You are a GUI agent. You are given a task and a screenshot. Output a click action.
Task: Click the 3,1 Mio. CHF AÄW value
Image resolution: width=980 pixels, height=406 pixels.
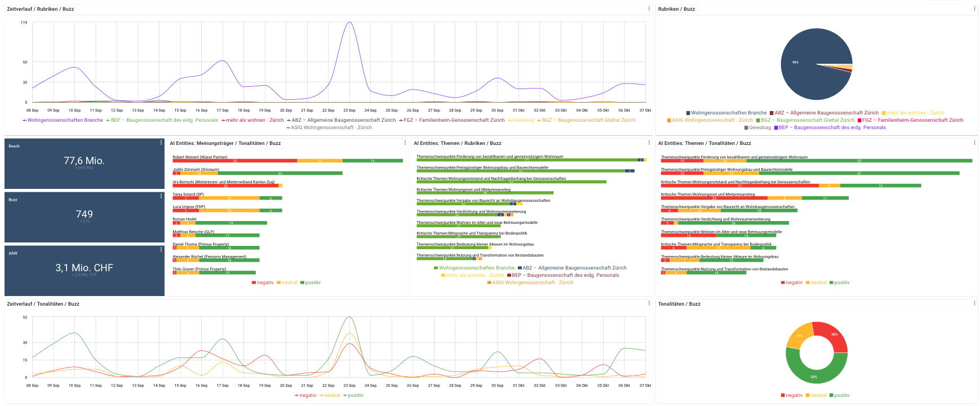[x=84, y=268]
